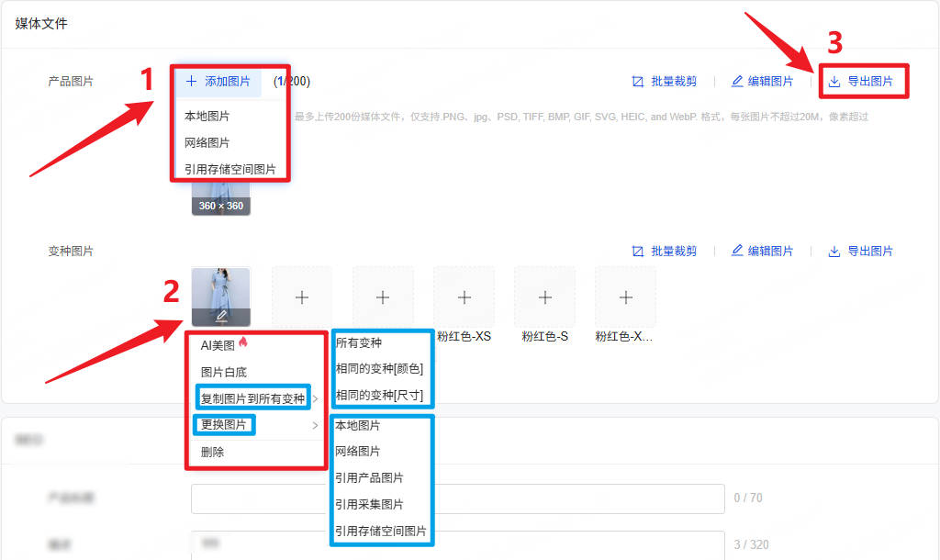Screen dimensions: 940x560
Task: Choose AI美图 in the context menu
Action: [218, 345]
